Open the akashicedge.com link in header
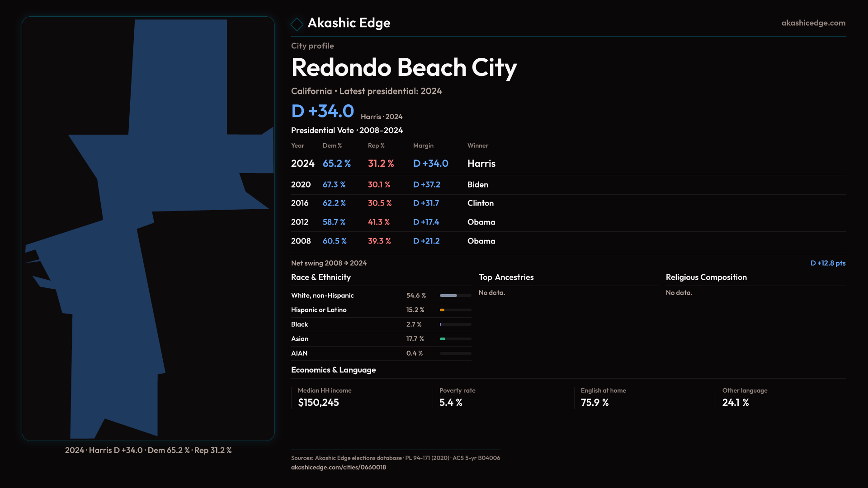This screenshot has width=868, height=488. pyautogui.click(x=813, y=23)
